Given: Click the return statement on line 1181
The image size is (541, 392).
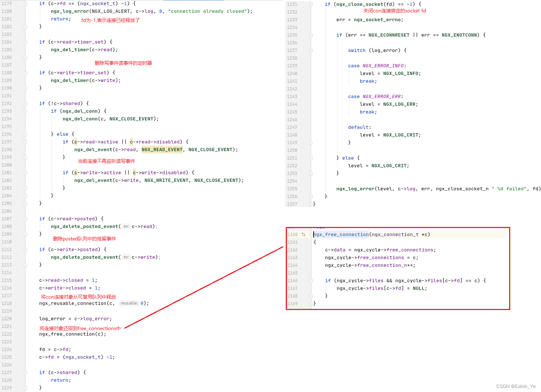Looking at the screenshot, I should (61, 19).
